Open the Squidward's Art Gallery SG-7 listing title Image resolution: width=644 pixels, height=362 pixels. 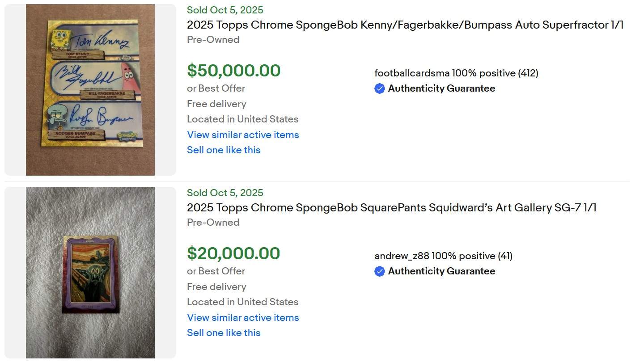pyautogui.click(x=391, y=208)
